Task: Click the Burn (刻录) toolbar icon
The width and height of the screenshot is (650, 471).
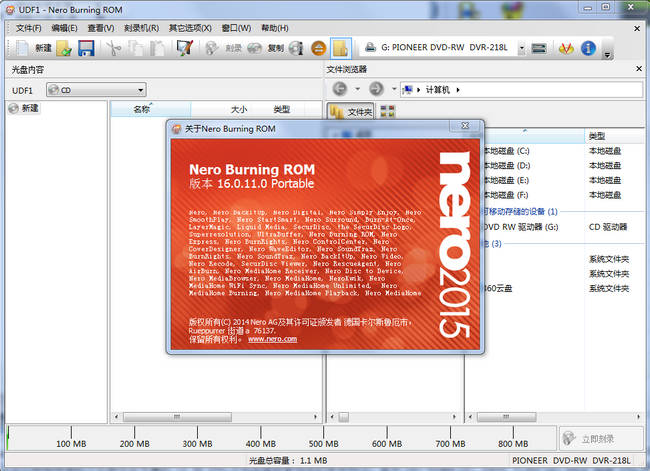Action: (212, 48)
